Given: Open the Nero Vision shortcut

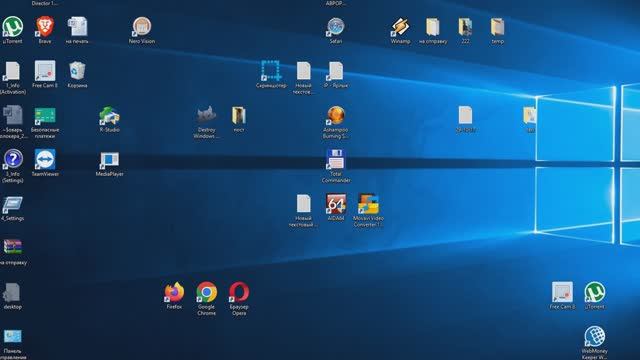Looking at the screenshot, I should click(142, 27).
